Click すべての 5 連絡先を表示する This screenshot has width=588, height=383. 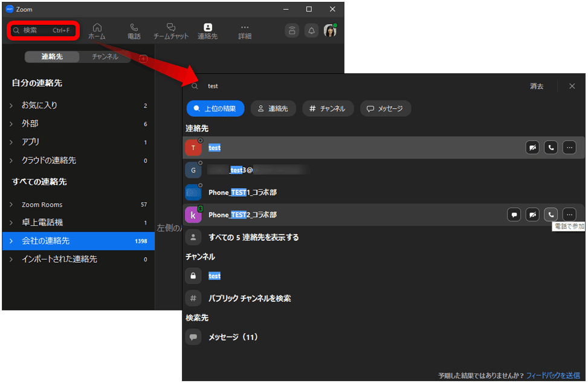[x=253, y=237]
